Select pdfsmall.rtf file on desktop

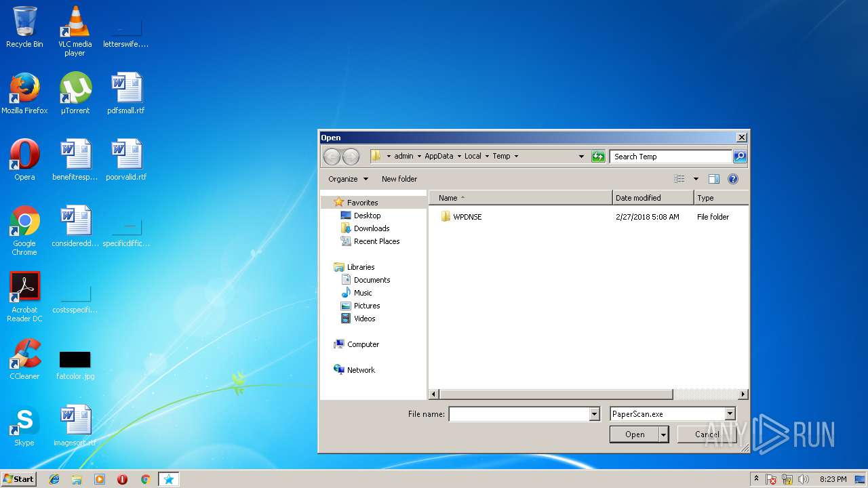(x=126, y=94)
